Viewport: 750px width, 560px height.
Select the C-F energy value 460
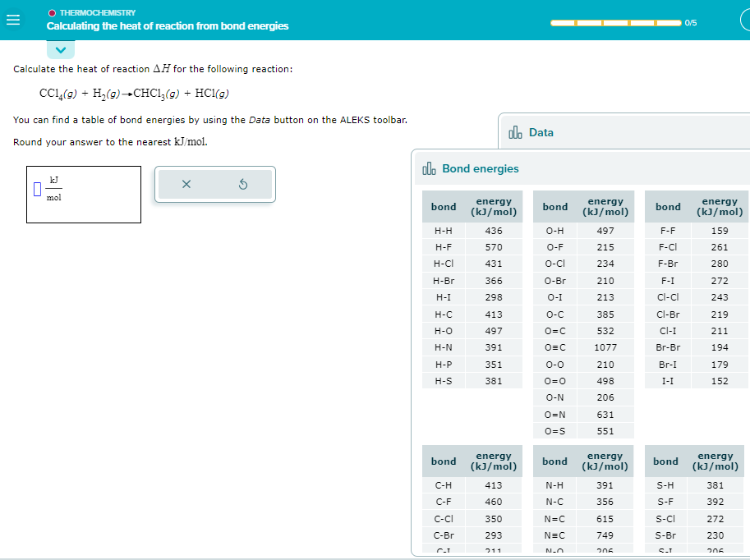tap(494, 502)
